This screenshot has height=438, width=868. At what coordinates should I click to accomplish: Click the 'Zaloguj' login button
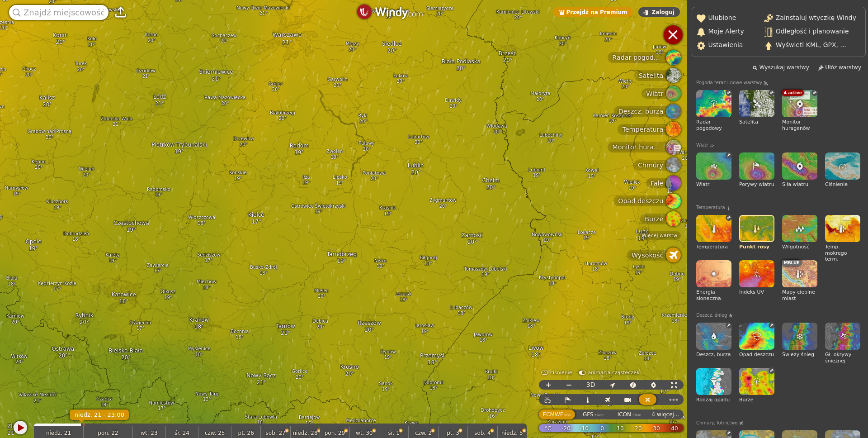pyautogui.click(x=659, y=12)
